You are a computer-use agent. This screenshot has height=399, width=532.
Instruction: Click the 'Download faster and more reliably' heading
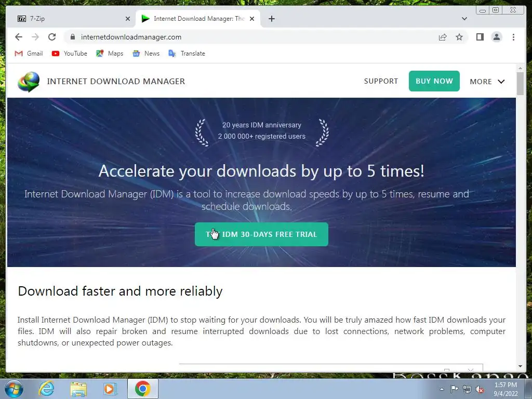pyautogui.click(x=120, y=291)
